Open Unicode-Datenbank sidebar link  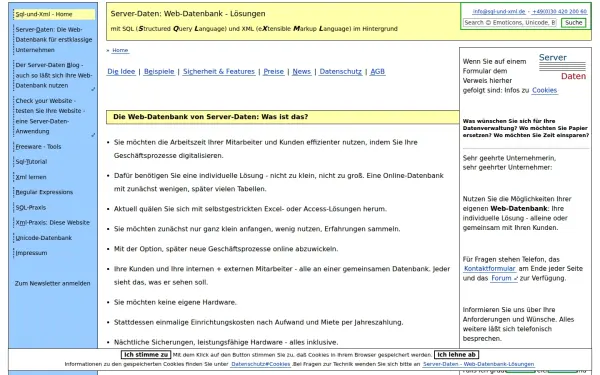coord(44,238)
